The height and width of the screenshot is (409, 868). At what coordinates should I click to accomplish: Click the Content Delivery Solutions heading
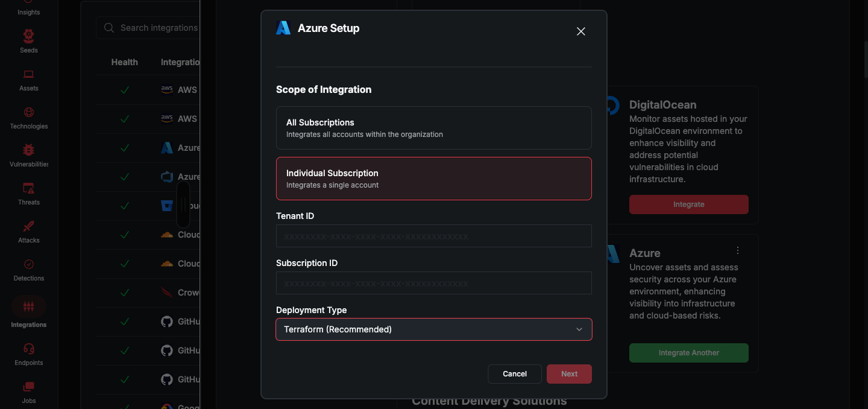tap(489, 401)
